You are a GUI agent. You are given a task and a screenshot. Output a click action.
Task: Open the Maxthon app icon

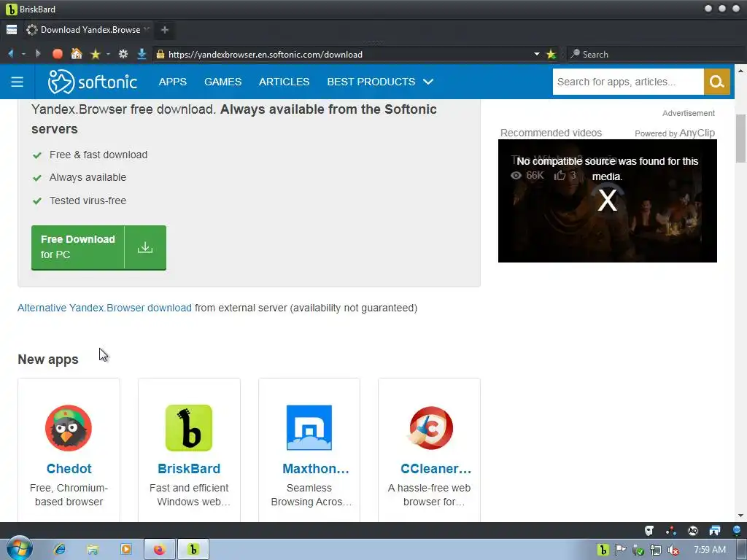click(x=309, y=427)
